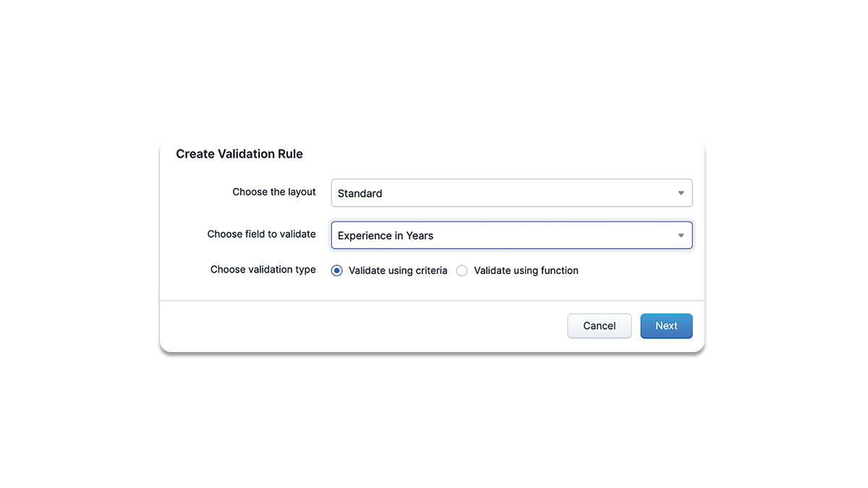
Task: Click the 'Choose the layout' field label
Action: pyautogui.click(x=274, y=192)
